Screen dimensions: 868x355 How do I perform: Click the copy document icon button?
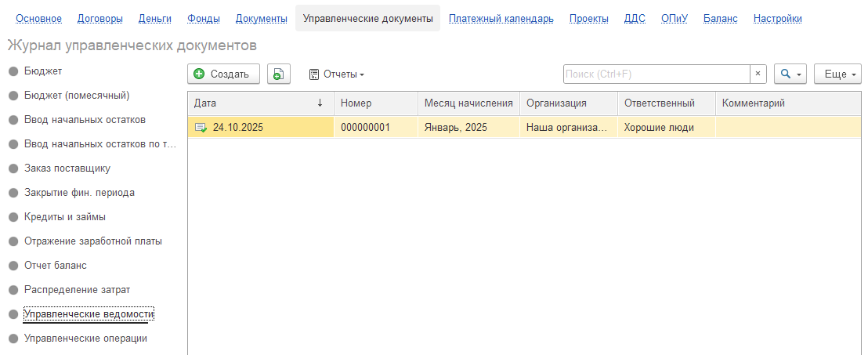click(279, 74)
